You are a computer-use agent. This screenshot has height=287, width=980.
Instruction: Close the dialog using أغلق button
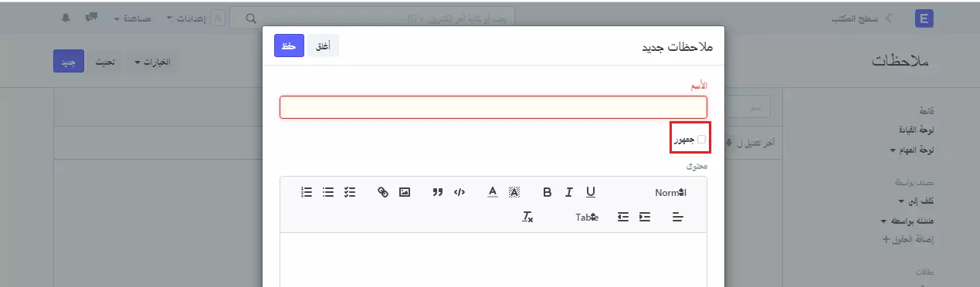point(324,46)
